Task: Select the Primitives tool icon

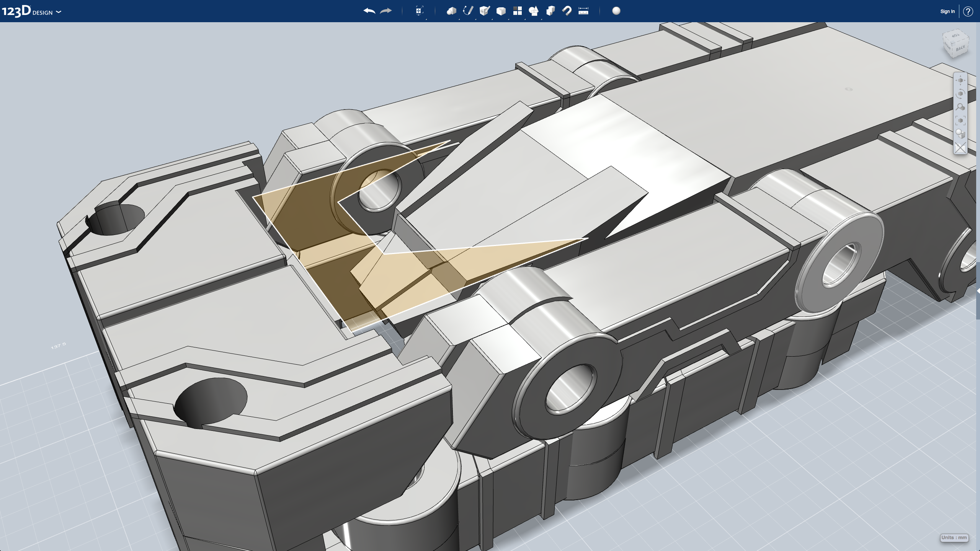Action: click(x=452, y=11)
